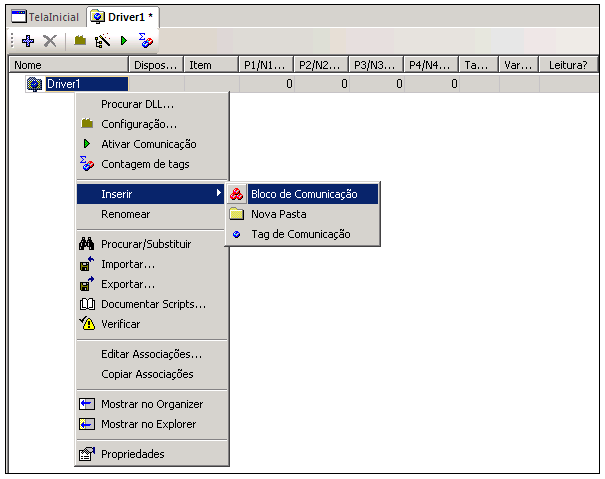Click the delete X toolbar icon
The height and width of the screenshot is (479, 605).
click(x=49, y=41)
